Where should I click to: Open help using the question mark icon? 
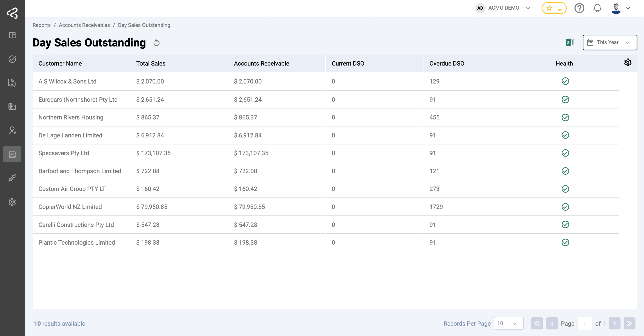pyautogui.click(x=579, y=8)
